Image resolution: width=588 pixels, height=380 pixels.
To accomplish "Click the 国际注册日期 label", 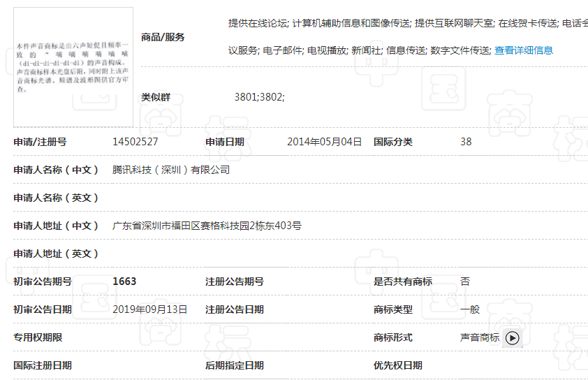I will [43, 365].
